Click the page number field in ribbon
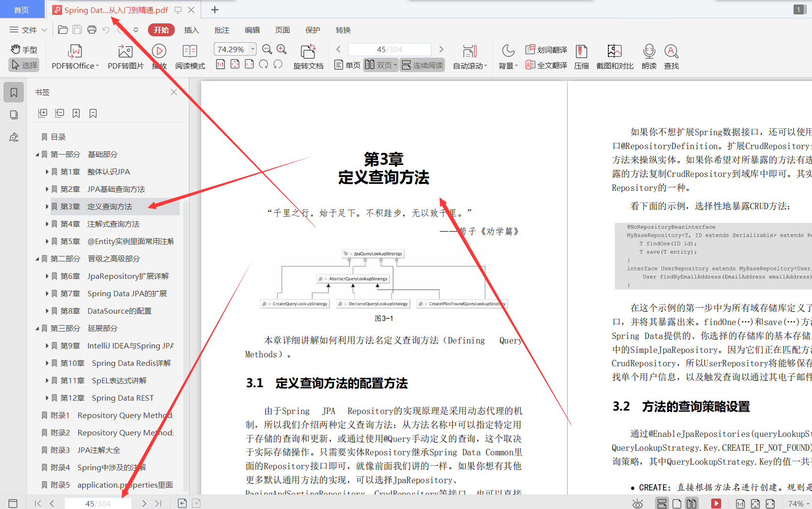 (390, 49)
